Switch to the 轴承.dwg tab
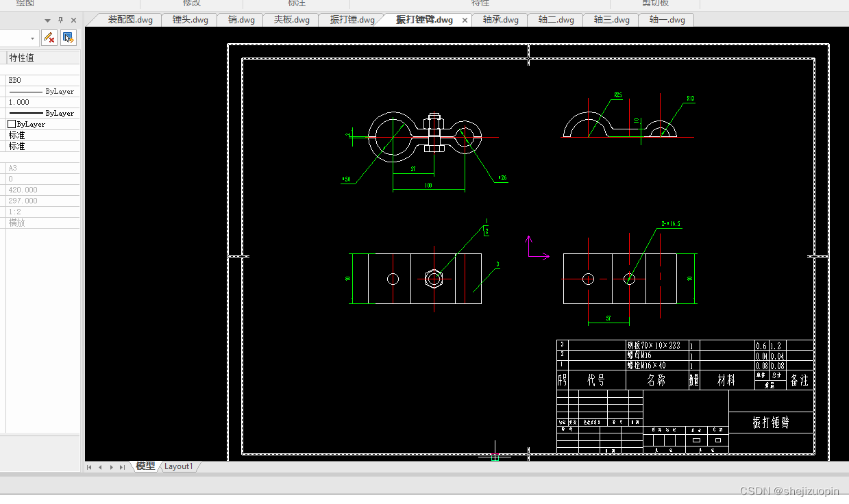The height and width of the screenshot is (504, 849). click(x=500, y=20)
